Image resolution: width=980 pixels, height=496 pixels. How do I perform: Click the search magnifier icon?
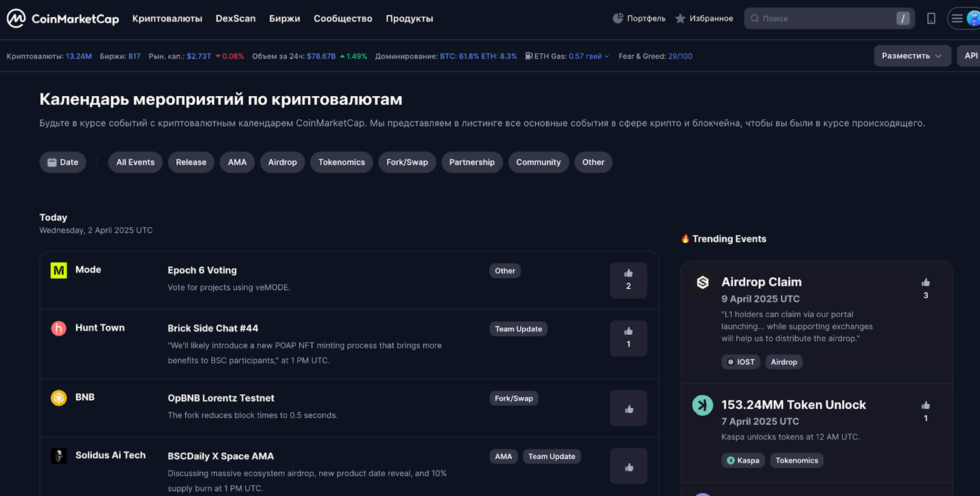[755, 18]
